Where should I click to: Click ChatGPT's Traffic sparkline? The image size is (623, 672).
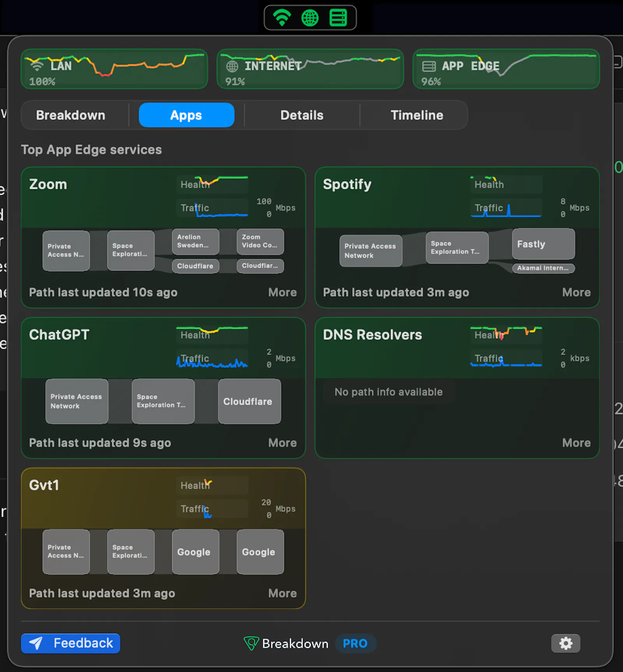(212, 358)
